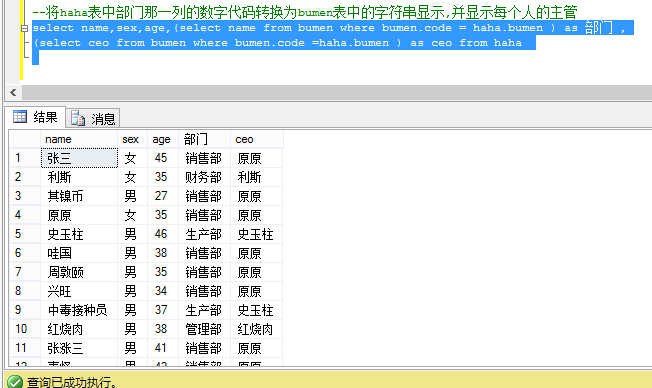Select age cell 45 in row 1
The height and width of the screenshot is (388, 652).
163,158
